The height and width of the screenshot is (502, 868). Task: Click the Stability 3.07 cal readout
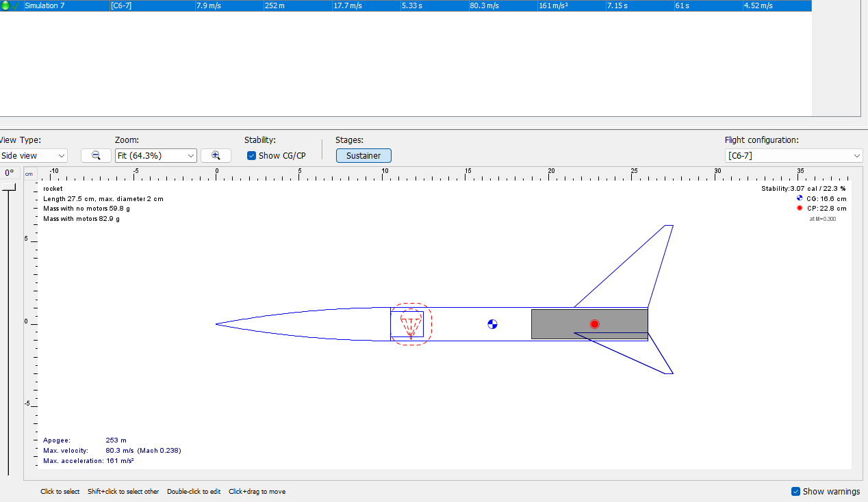(804, 188)
